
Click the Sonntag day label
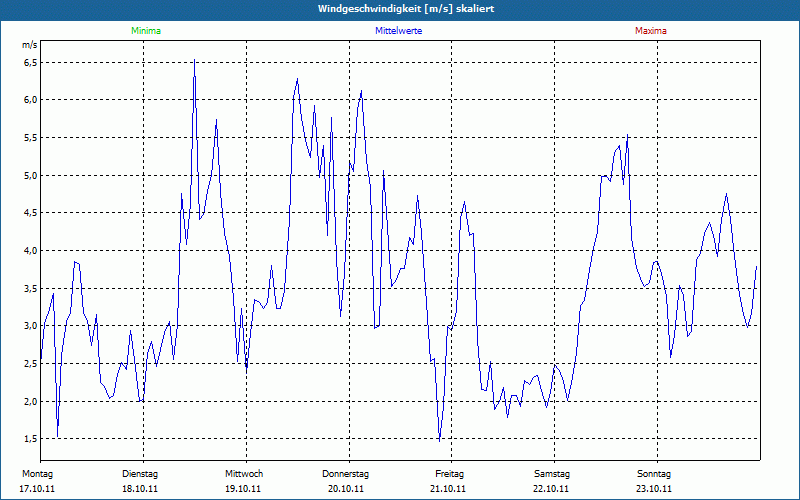click(654, 474)
